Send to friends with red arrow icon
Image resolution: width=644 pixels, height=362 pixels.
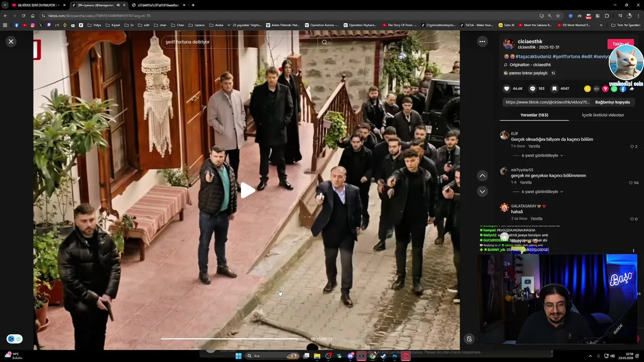(605, 88)
